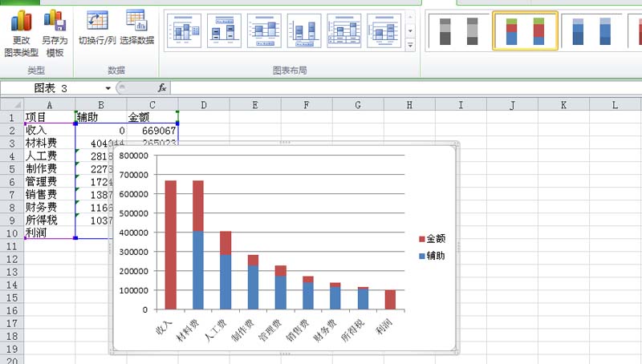
Task: Apply third chart layout thumbnail
Action: pos(264,30)
